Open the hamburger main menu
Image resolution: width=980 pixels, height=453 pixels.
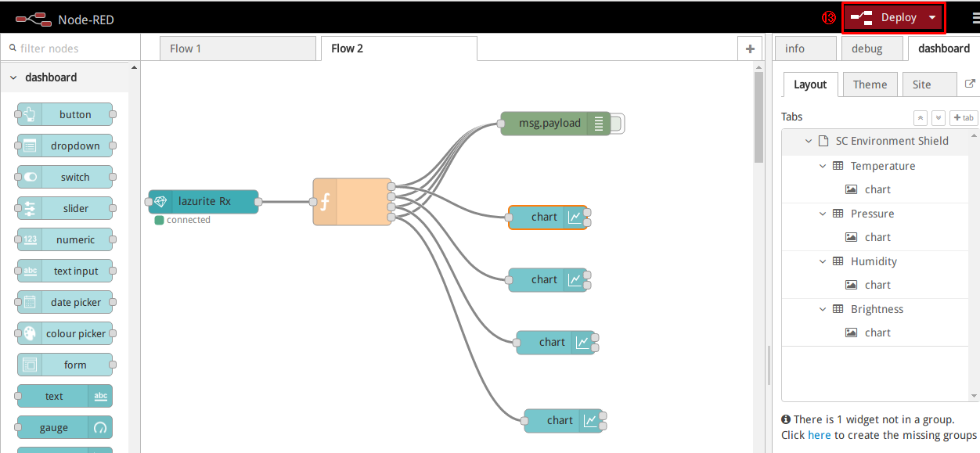coord(975,19)
